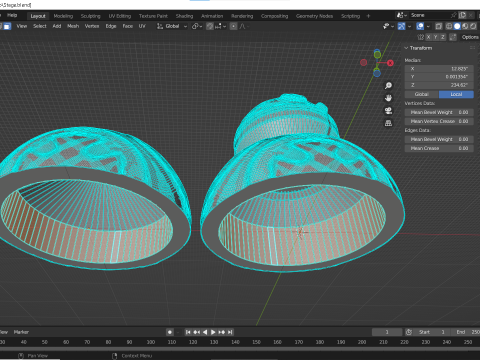Toggle auto merge vertices icon

coord(453,37)
